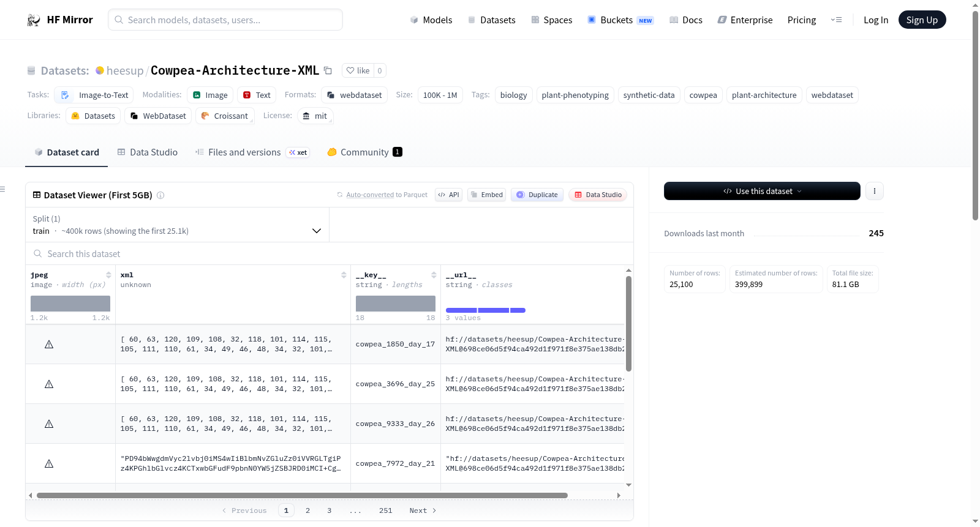This screenshot has height=527, width=980.
Task: Open the Docs page
Action: point(686,20)
